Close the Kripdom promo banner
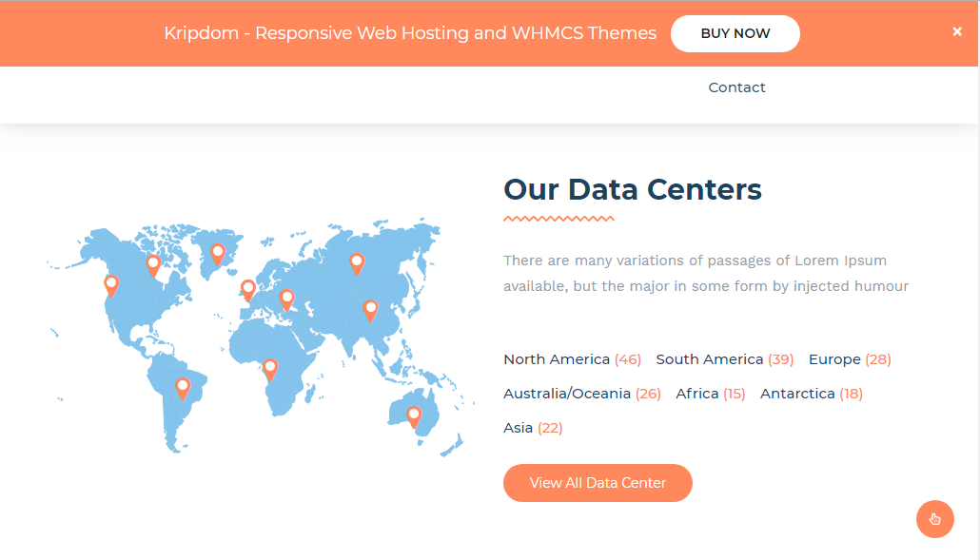The width and height of the screenshot is (980, 560). (957, 31)
